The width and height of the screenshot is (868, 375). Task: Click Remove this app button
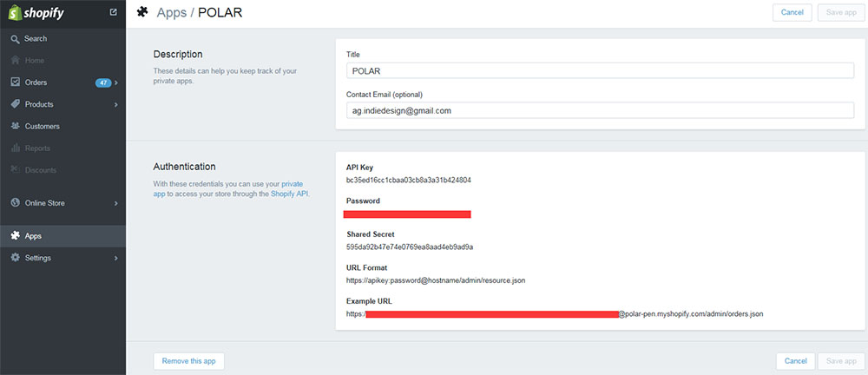point(188,361)
